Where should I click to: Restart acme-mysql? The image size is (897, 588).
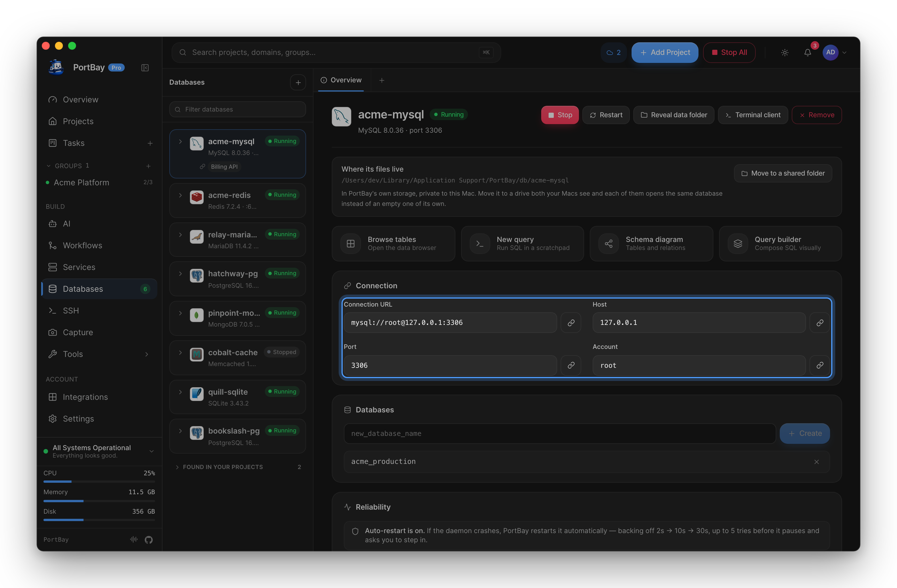pyautogui.click(x=606, y=115)
